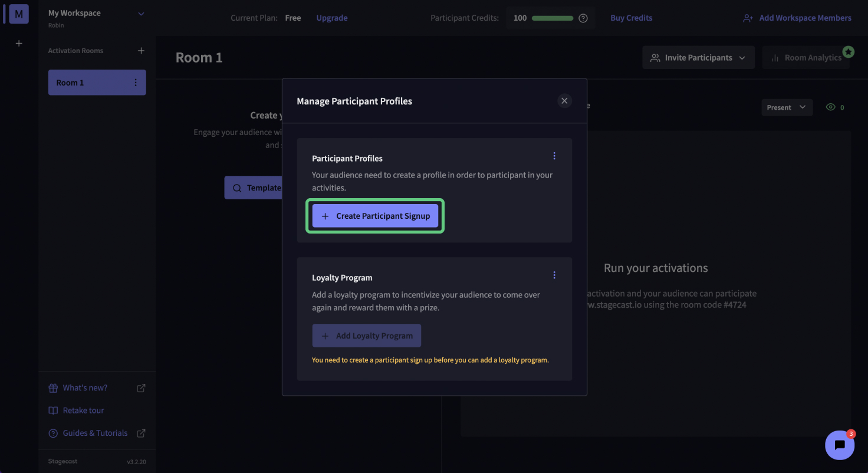Click Retake tour in the sidebar
Viewport: 868px width, 473px height.
83,410
